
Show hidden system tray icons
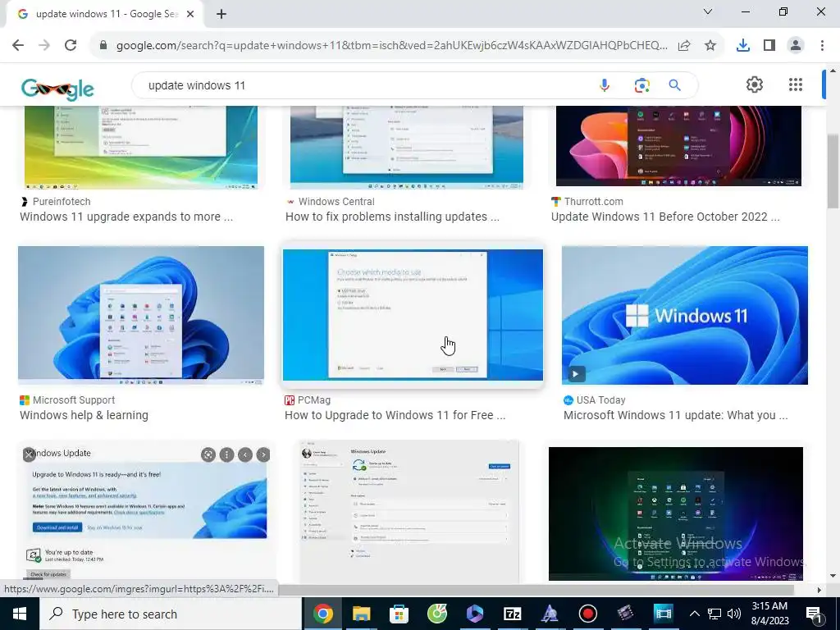point(694,614)
